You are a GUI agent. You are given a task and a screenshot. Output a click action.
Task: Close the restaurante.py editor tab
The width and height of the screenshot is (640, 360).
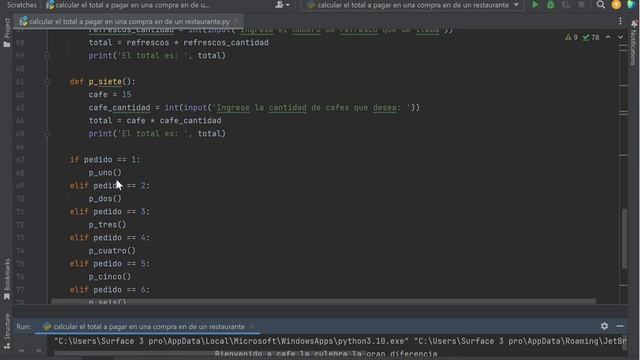pyautogui.click(x=236, y=21)
